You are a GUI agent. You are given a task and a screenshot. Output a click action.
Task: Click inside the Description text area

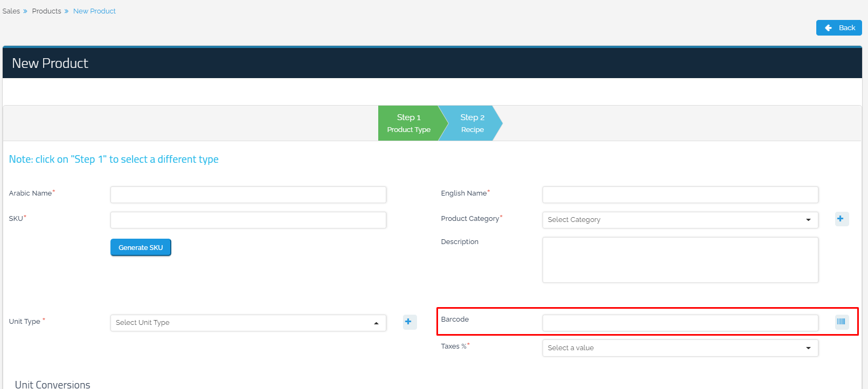point(680,260)
